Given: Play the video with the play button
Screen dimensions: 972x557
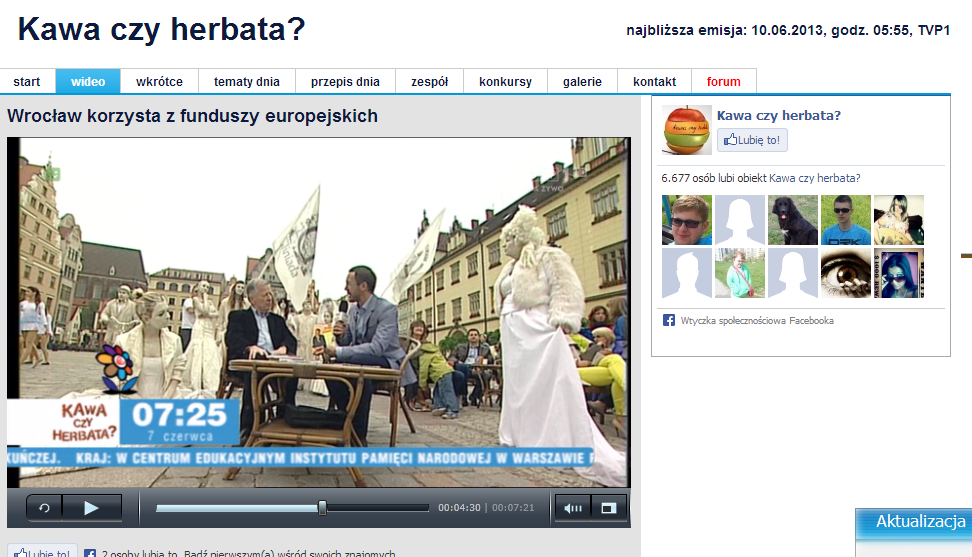Looking at the screenshot, I should 92,508.
